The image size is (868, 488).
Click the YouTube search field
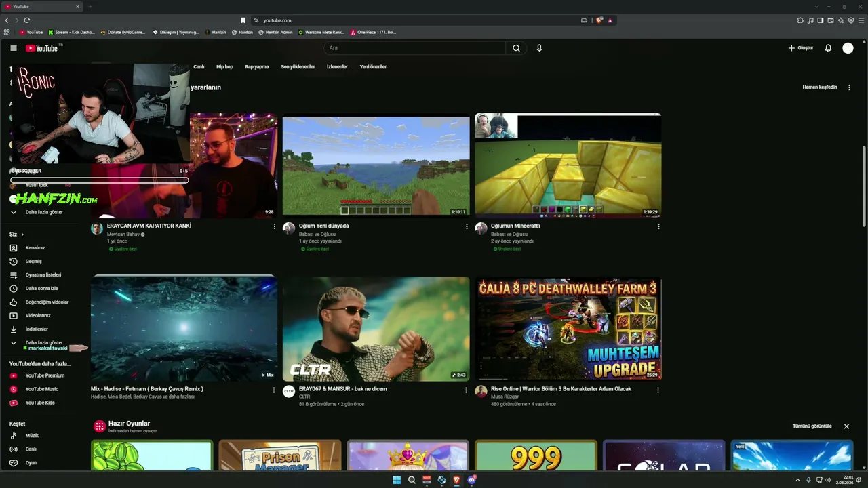[x=414, y=48]
